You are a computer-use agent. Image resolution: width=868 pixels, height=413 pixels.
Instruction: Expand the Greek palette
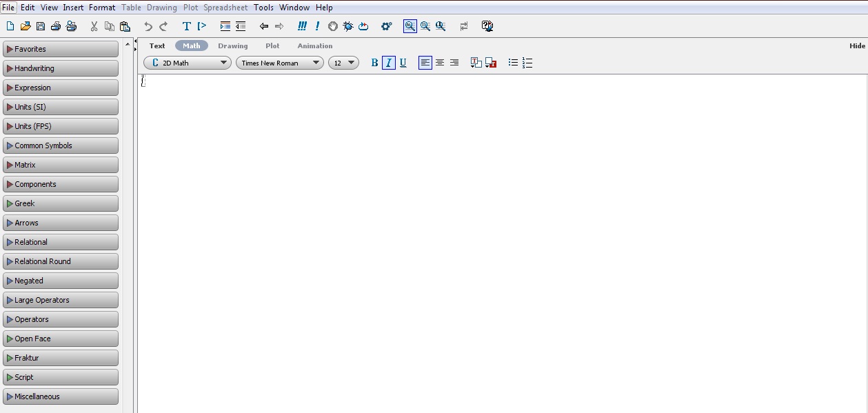point(61,203)
